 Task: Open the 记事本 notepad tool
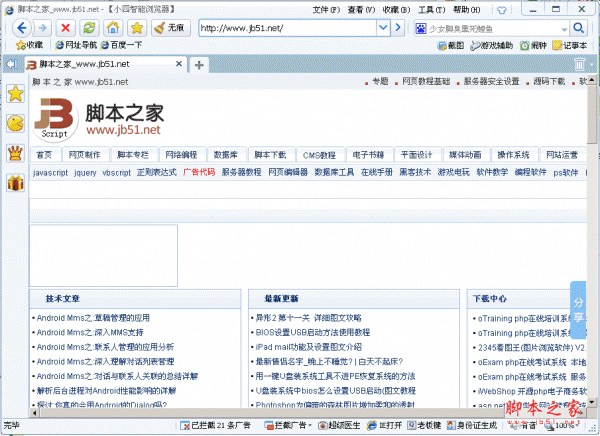click(570, 46)
